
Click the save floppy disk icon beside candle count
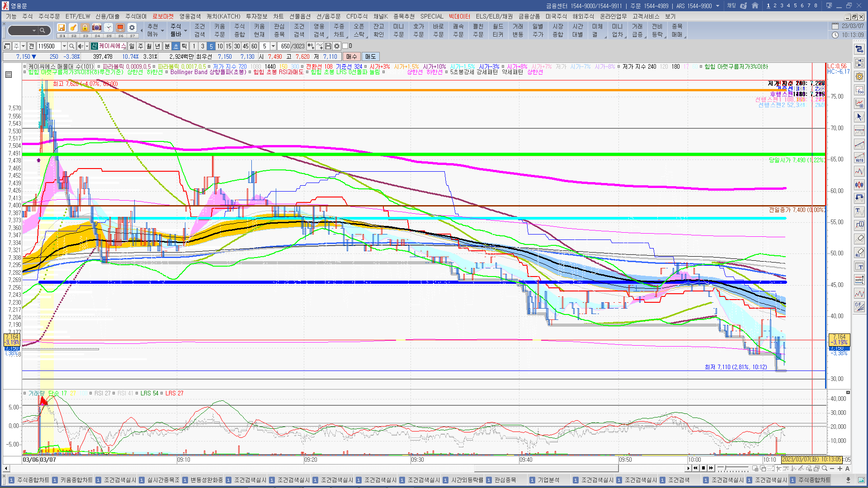[328, 46]
